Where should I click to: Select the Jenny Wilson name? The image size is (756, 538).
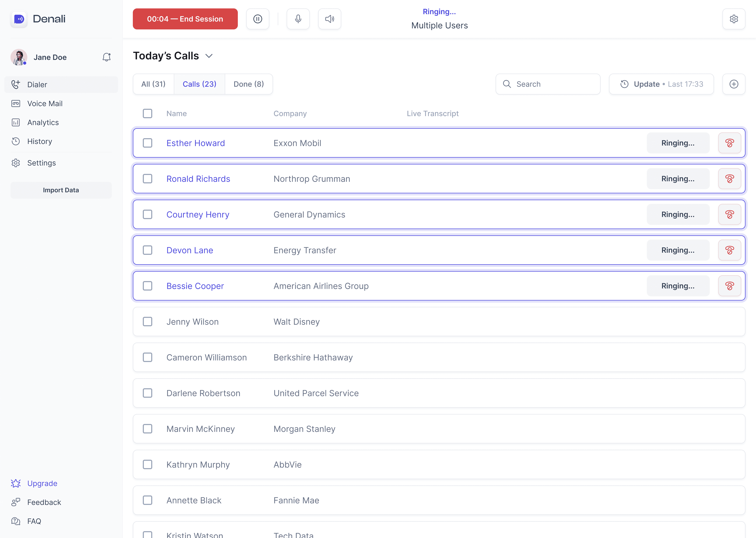(192, 322)
